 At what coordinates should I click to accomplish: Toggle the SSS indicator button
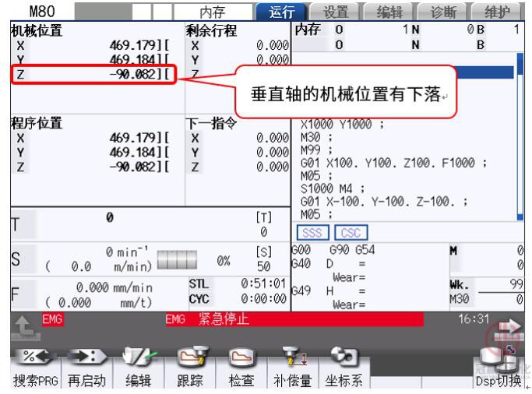315,231
